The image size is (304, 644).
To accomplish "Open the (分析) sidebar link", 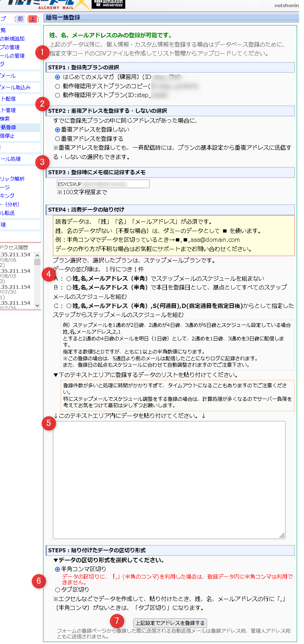I will click(10, 204).
